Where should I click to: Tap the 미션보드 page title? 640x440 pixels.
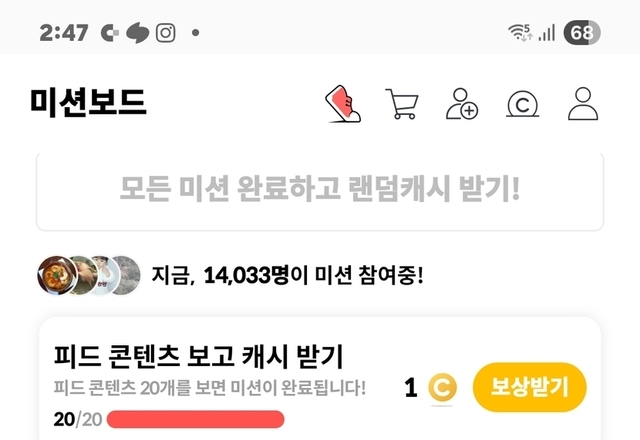pyautogui.click(x=88, y=103)
